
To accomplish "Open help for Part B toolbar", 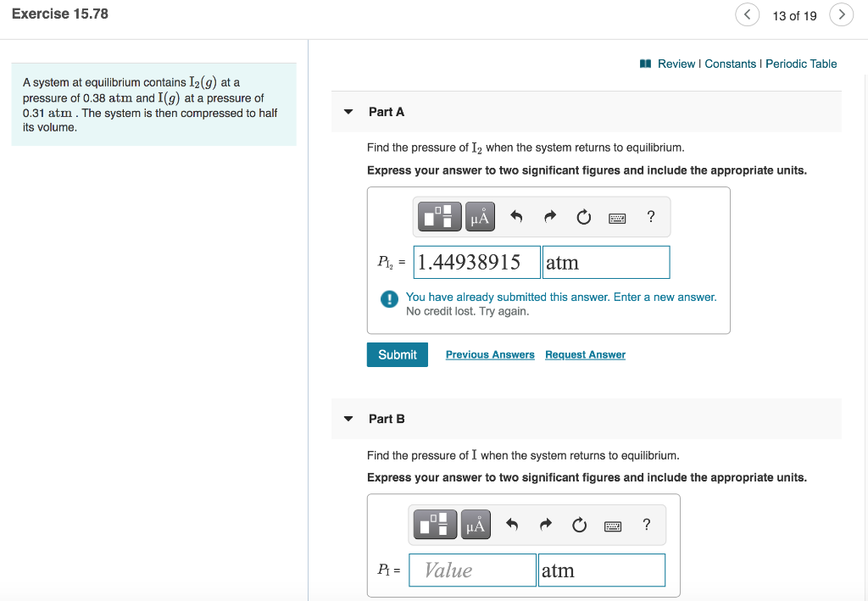I will (x=647, y=524).
